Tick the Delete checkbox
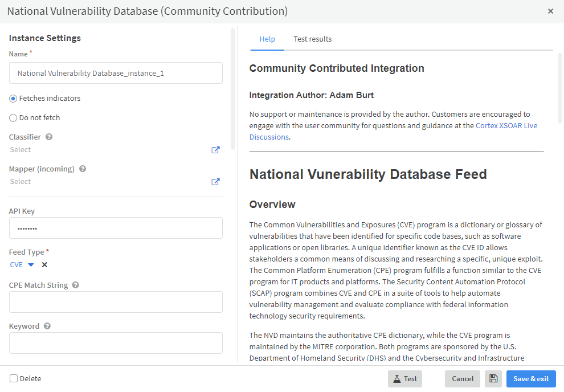This screenshot has width=564, height=392. pyautogui.click(x=14, y=378)
